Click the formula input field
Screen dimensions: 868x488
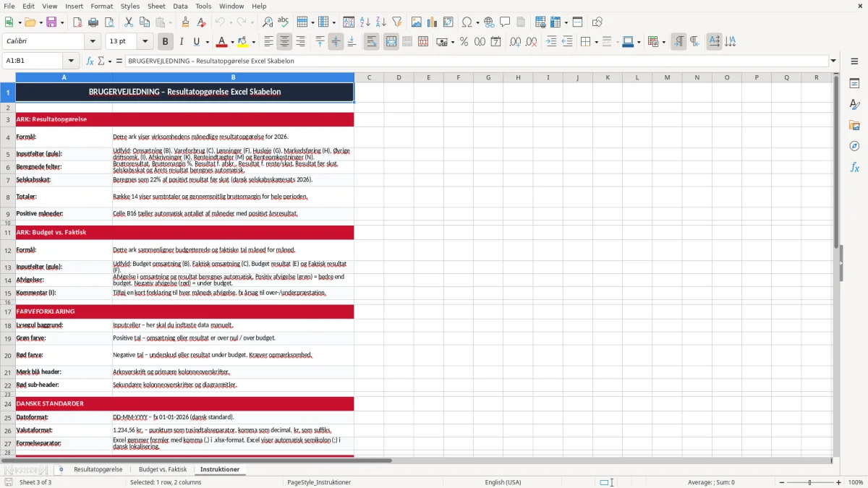[x=476, y=61]
